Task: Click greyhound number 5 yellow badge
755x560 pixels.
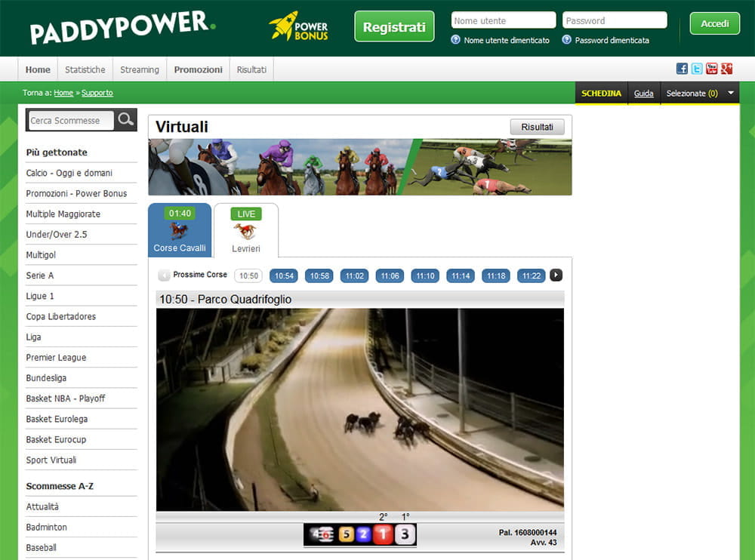Action: [x=347, y=534]
